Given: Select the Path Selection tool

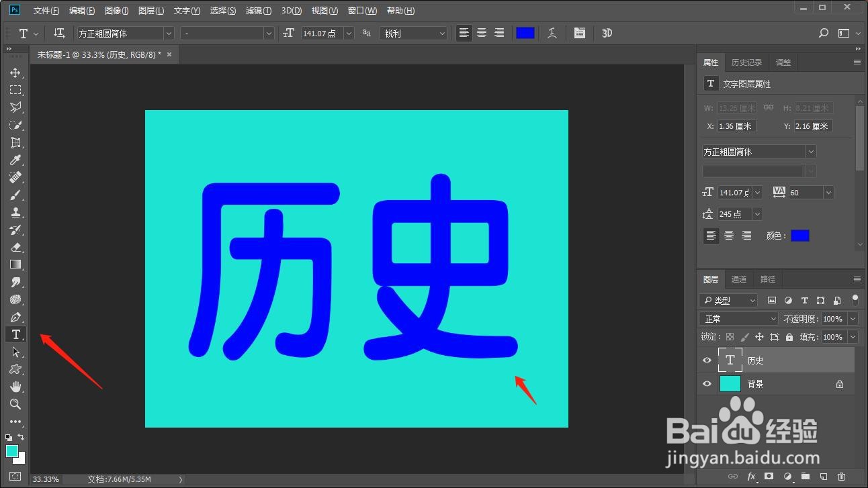Looking at the screenshot, I should point(15,352).
